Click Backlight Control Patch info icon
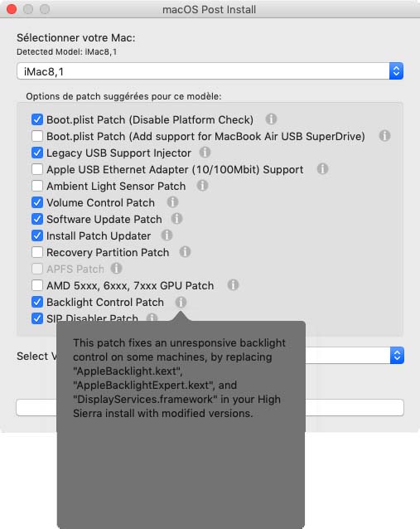 (181, 302)
